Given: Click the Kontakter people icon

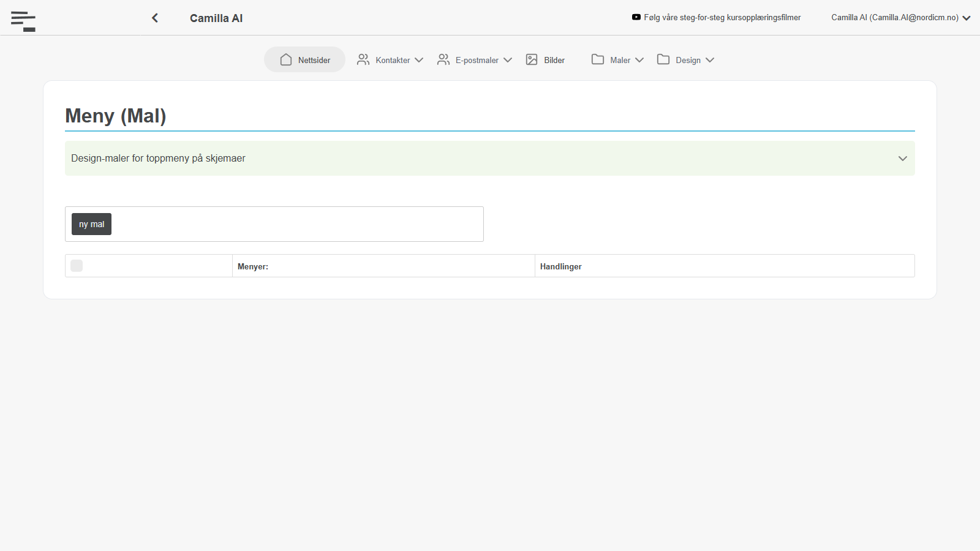Looking at the screenshot, I should point(363,59).
